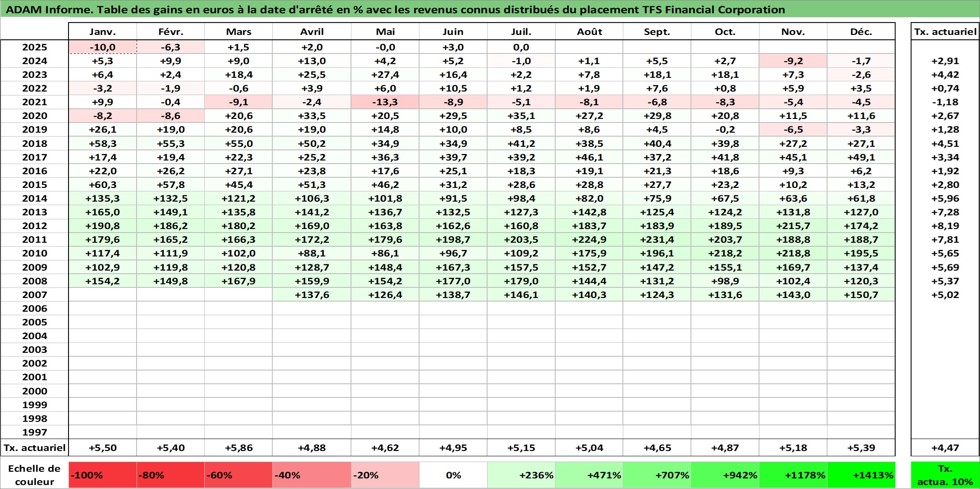Click the bottom Tx. actuariel row label
The image size is (980, 489).
click(34, 448)
